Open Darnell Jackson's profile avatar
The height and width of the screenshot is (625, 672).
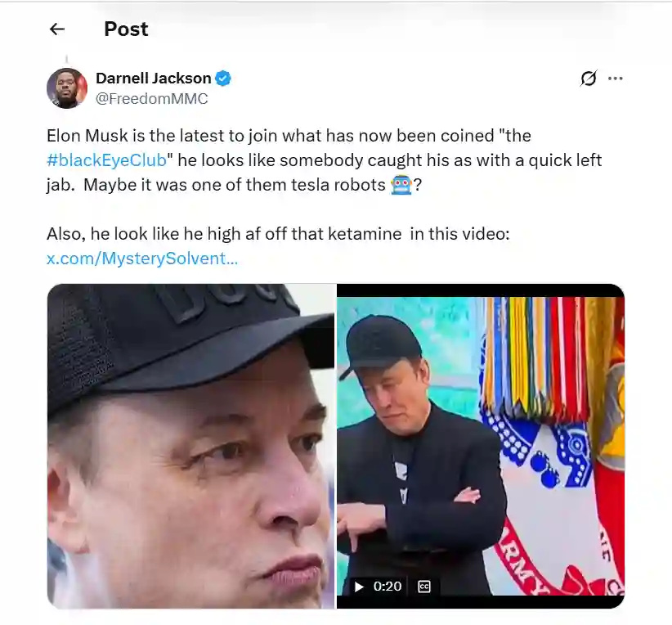pyautogui.click(x=67, y=88)
